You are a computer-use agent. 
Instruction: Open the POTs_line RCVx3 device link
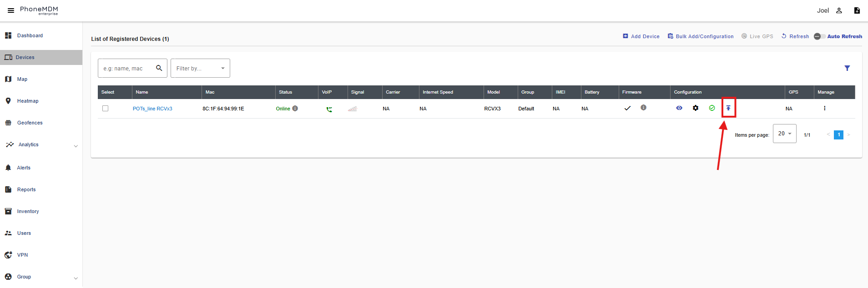pyautogui.click(x=152, y=109)
